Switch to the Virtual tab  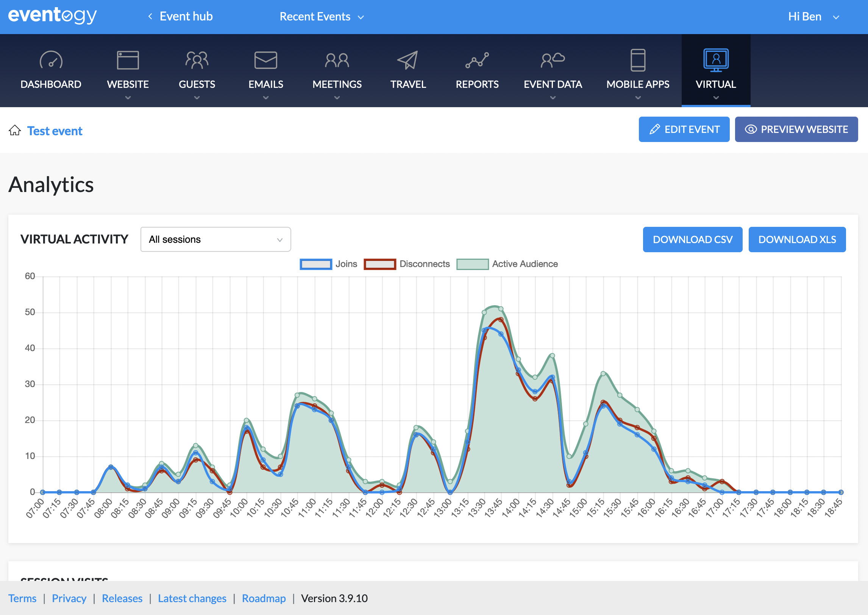[x=715, y=70]
